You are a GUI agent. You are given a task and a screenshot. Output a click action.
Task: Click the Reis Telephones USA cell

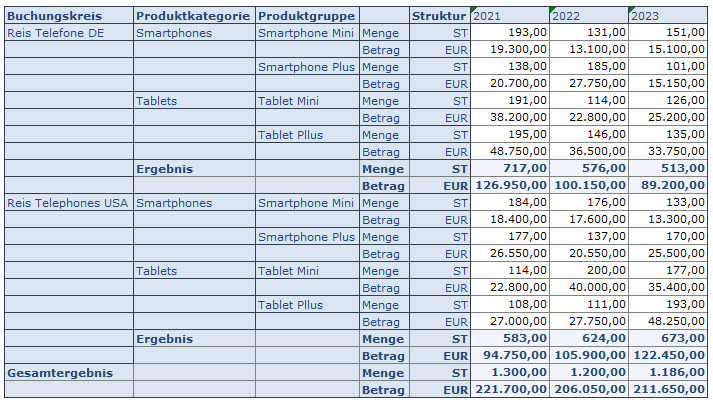pyautogui.click(x=69, y=203)
